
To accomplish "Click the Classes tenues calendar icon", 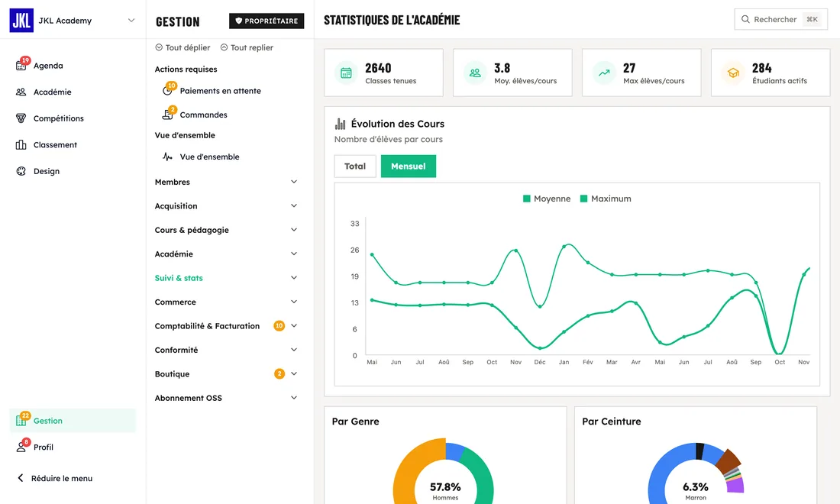I will (346, 73).
